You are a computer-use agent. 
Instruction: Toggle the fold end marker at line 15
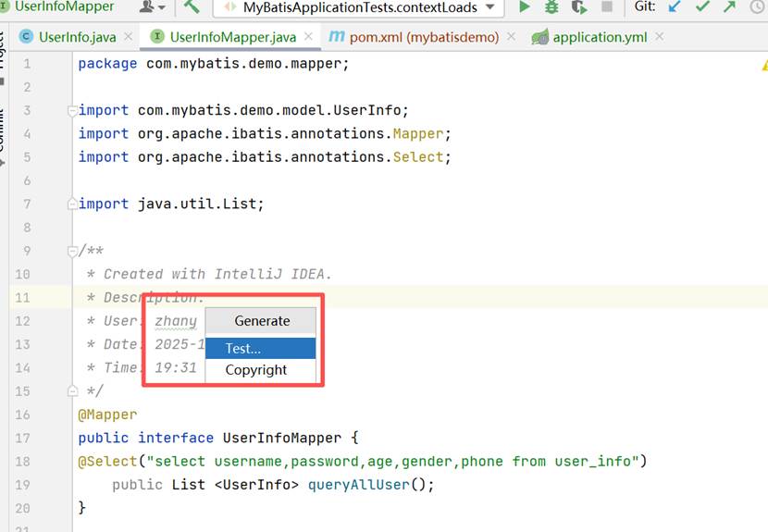click(x=72, y=391)
